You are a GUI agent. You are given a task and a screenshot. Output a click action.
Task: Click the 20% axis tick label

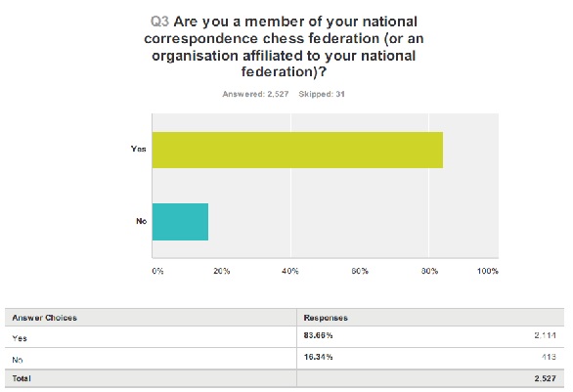(221, 271)
